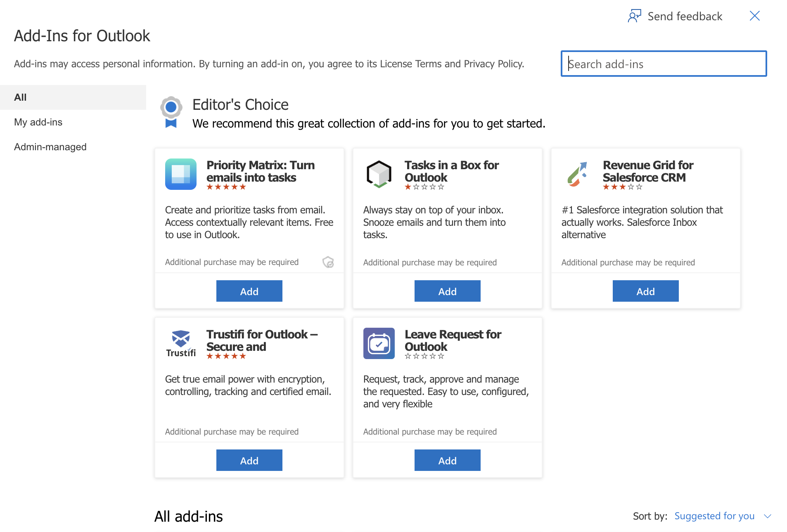Screen dimensions: 787x532
Task: Click the verification badge on Priority Matrix card
Action: click(x=328, y=262)
